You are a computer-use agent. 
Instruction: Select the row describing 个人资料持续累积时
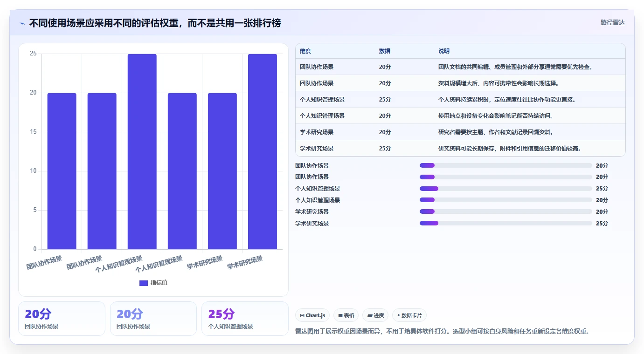coord(460,99)
